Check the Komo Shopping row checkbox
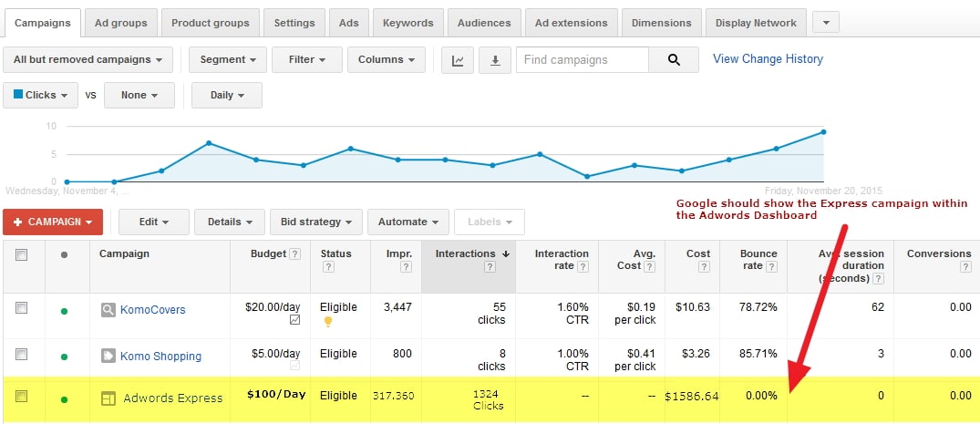The width and height of the screenshot is (980, 424). [x=21, y=354]
